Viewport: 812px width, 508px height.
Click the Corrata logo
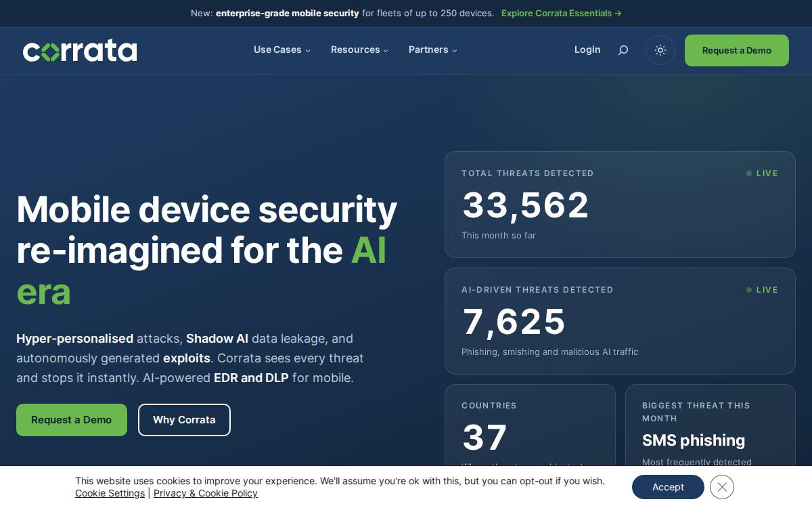[x=80, y=50]
